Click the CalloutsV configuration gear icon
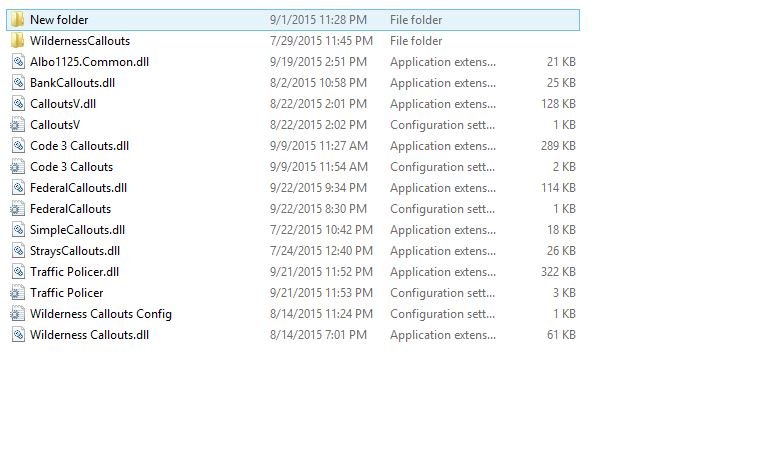This screenshot has height=464, width=768. coord(18,125)
